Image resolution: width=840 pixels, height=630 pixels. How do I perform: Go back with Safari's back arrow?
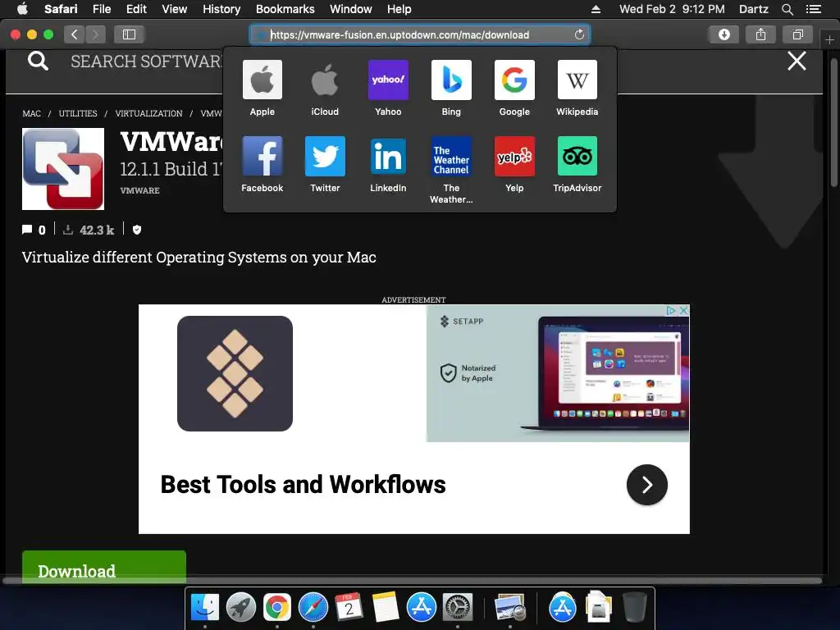(74, 34)
